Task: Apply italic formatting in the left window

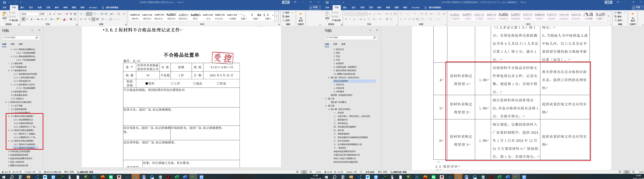Action: [28, 19]
